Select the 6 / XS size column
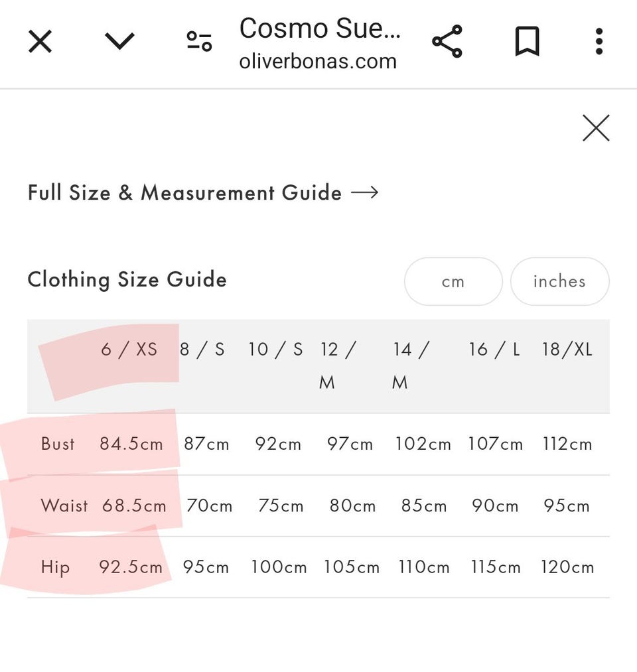Screen dimensions: 637x672 [x=129, y=350]
